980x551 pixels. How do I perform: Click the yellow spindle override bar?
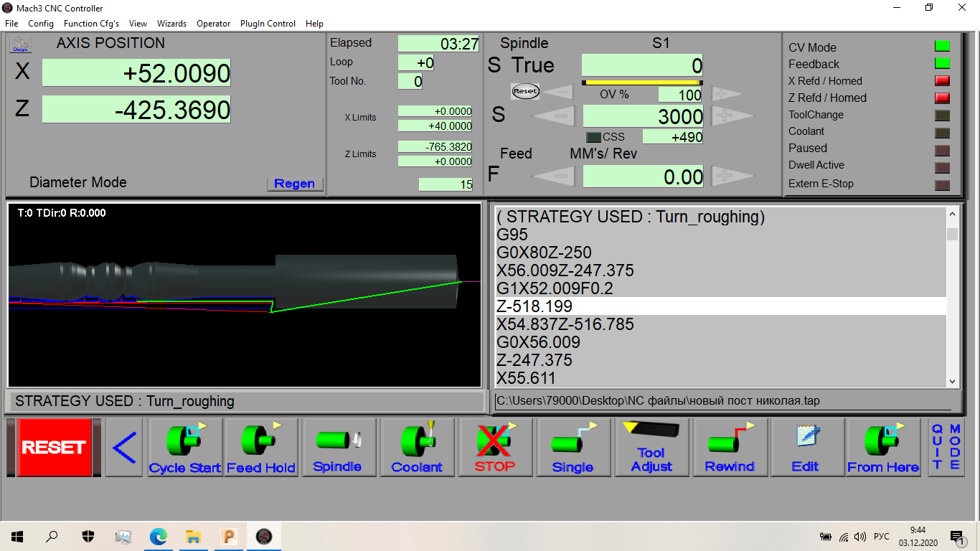point(642,83)
